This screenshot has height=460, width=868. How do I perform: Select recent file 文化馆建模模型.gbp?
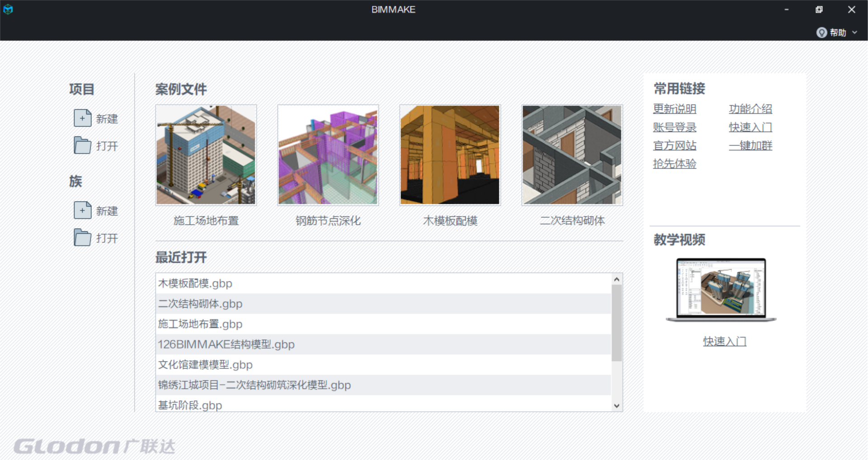click(383, 365)
